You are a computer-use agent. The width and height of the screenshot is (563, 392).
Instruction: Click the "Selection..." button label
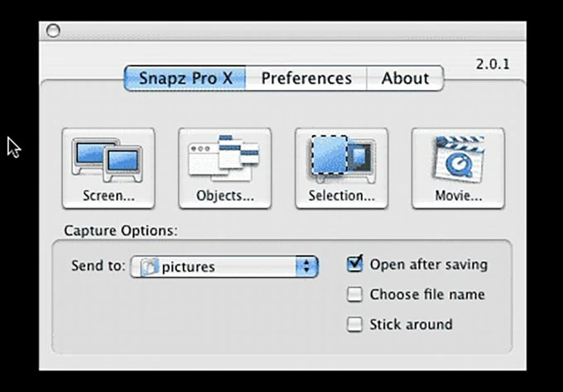point(341,196)
